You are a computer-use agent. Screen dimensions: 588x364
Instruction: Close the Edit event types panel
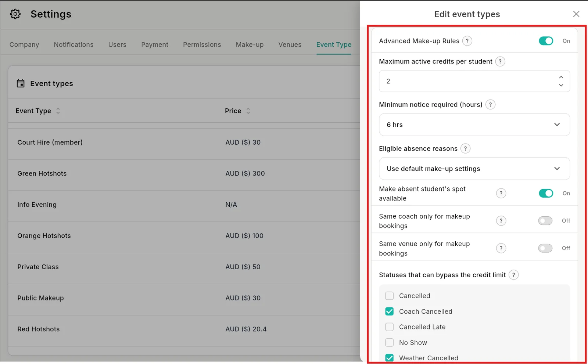576,14
